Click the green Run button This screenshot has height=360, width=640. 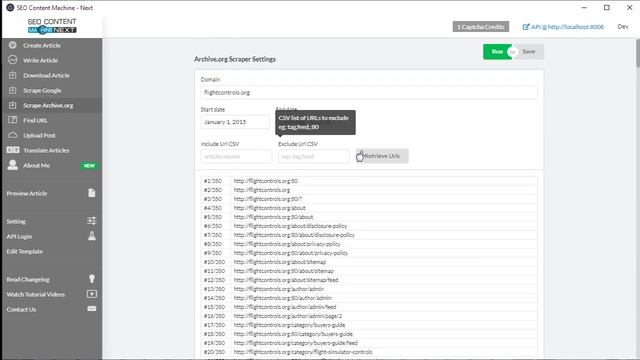(497, 52)
